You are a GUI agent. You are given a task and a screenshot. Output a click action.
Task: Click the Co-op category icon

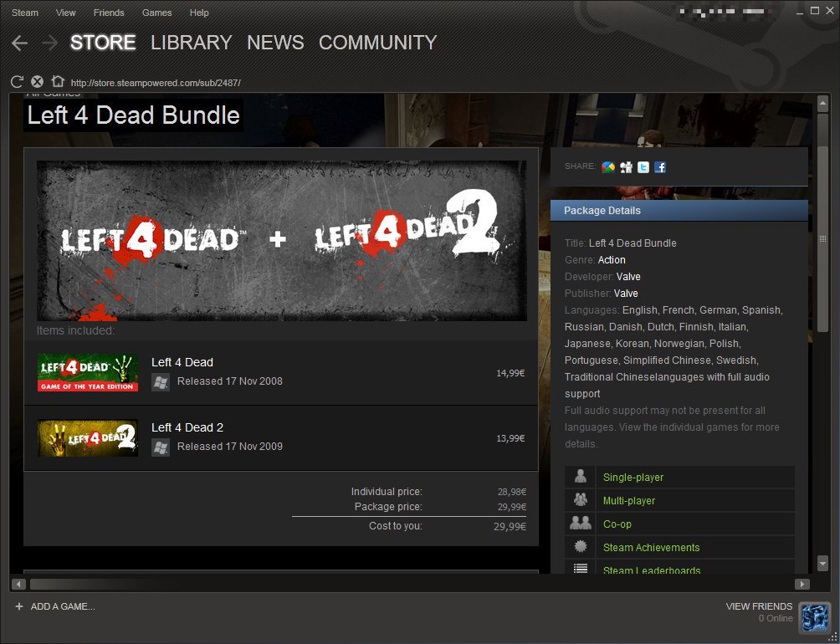[580, 524]
